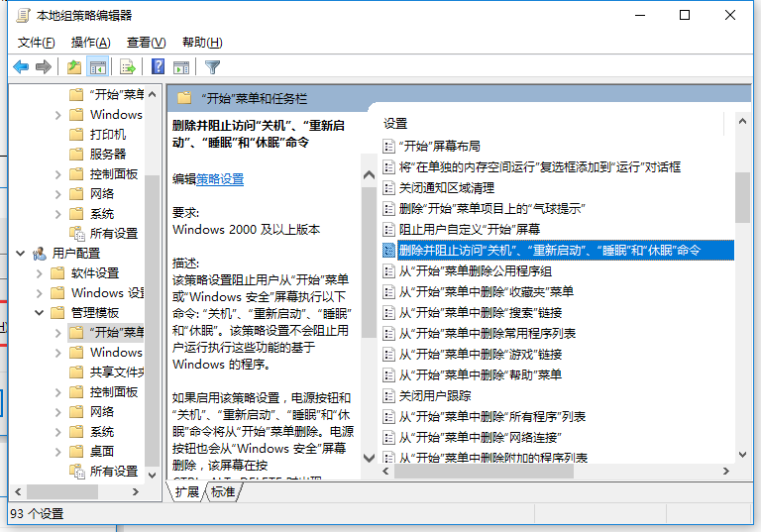Open help via the question mark icon
Screen dimensions: 761x532
coord(158,67)
